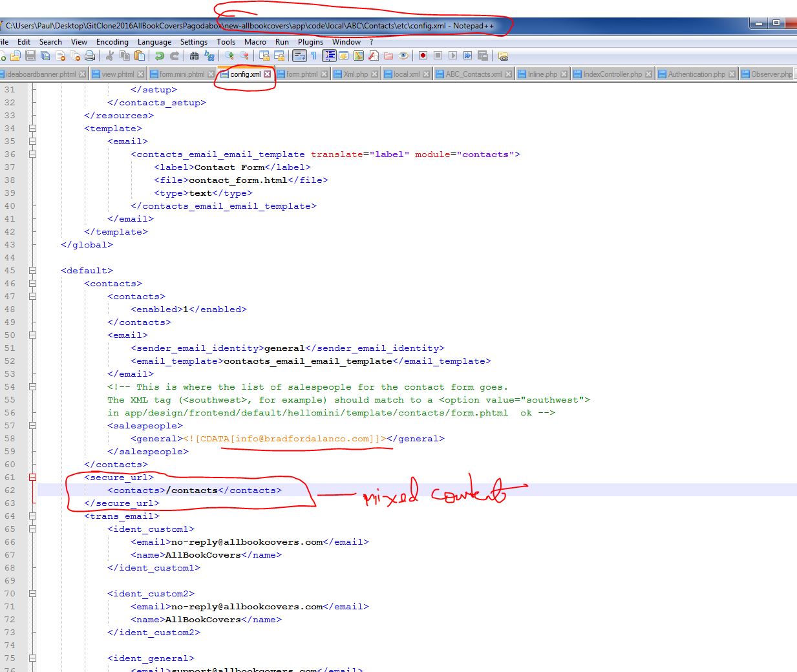
Task: Open the Function List panel icon
Action: (x=374, y=56)
